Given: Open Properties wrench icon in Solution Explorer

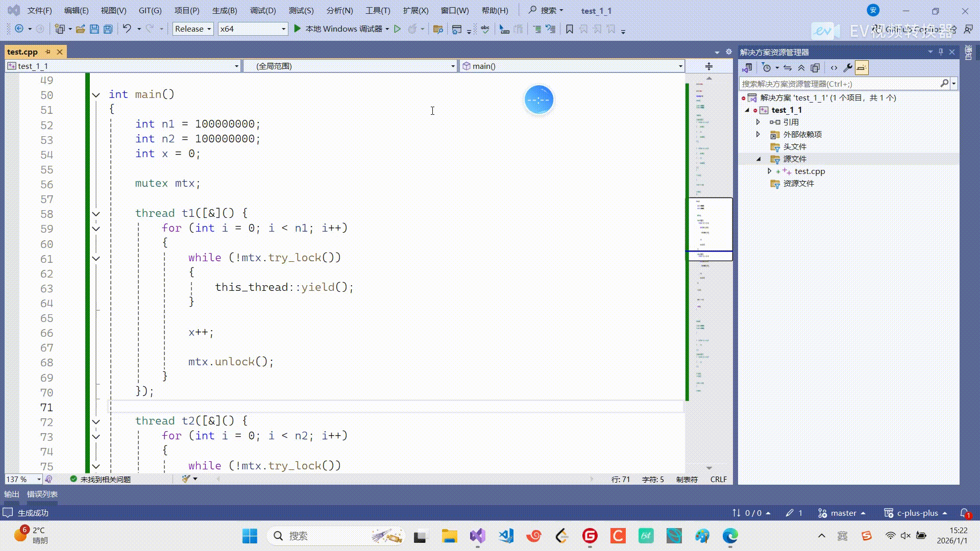Looking at the screenshot, I should pos(848,68).
